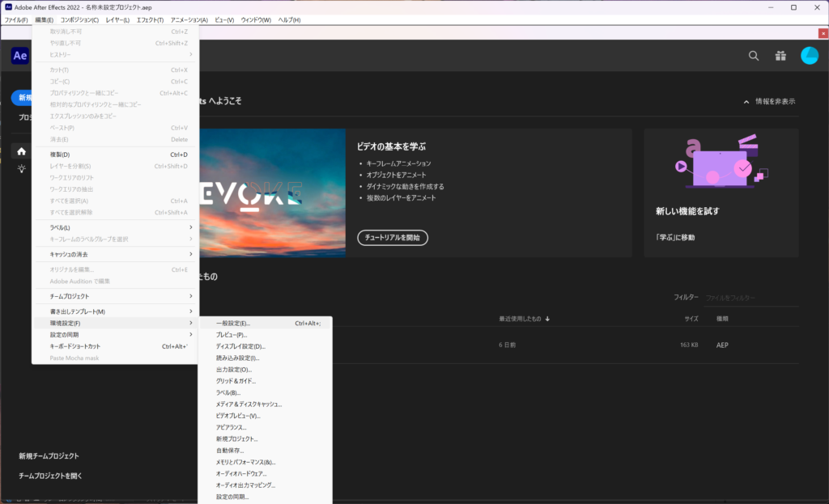Open the search magnifier icon

click(x=754, y=56)
